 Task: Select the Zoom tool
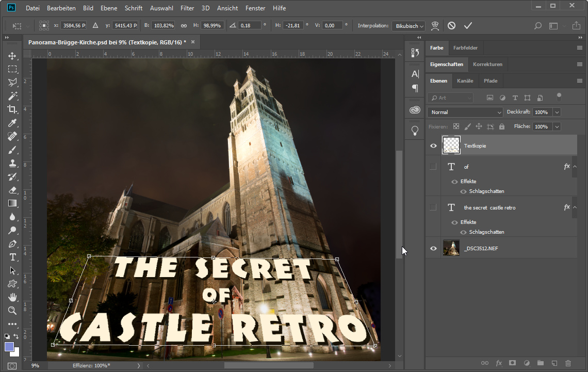coord(12,311)
